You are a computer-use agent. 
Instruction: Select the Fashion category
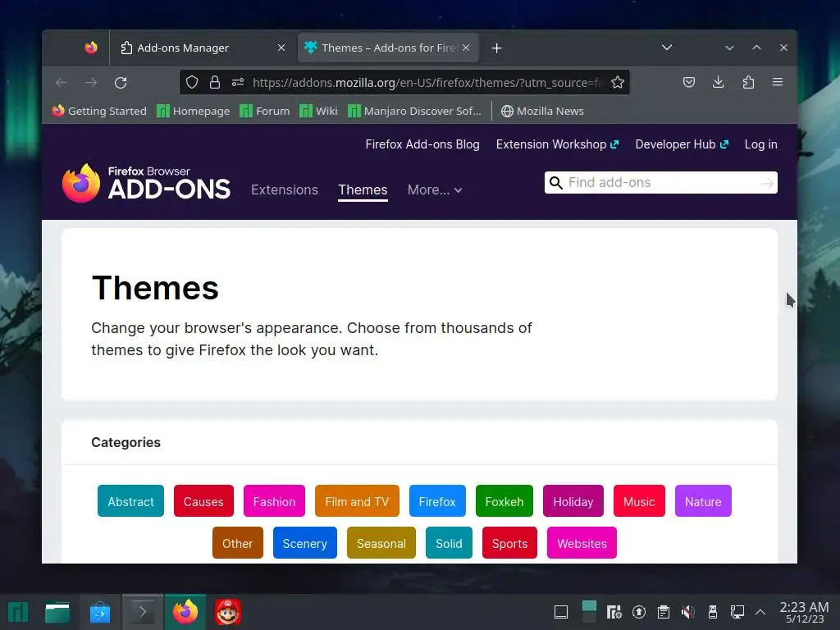274,501
